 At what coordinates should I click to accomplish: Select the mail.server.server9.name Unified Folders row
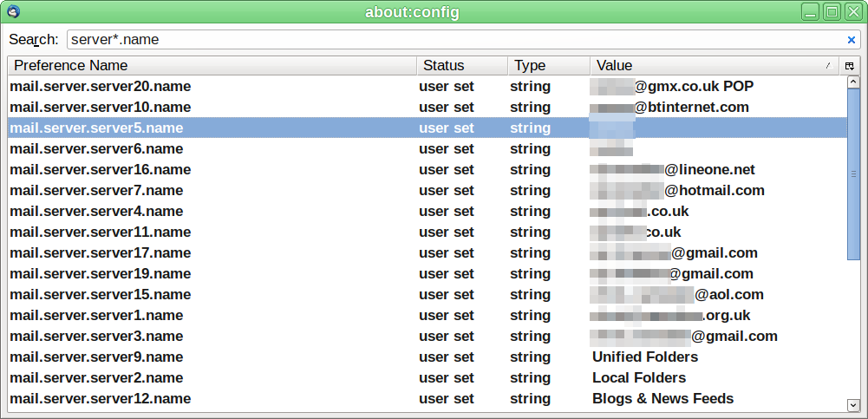(x=96, y=357)
